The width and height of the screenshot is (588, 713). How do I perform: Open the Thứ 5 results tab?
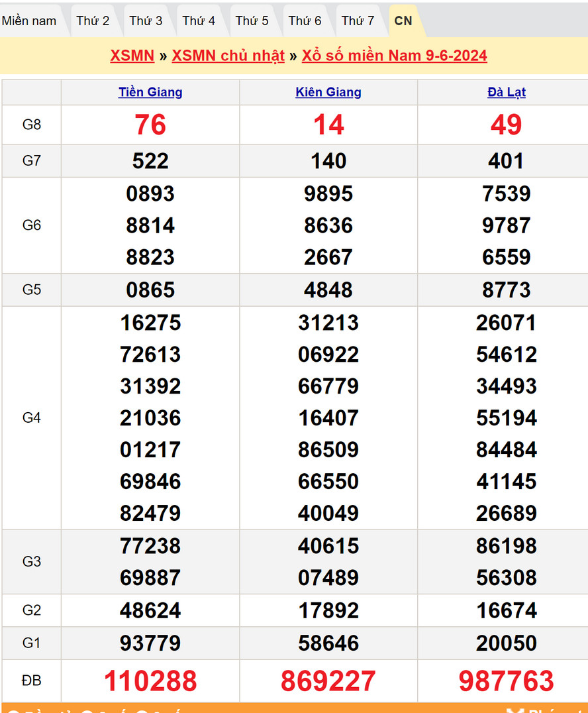click(252, 21)
